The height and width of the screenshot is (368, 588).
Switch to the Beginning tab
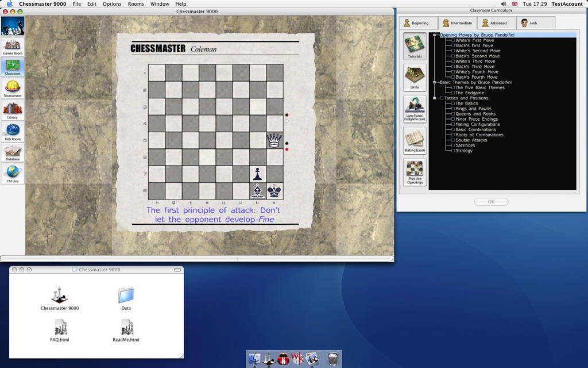point(418,23)
